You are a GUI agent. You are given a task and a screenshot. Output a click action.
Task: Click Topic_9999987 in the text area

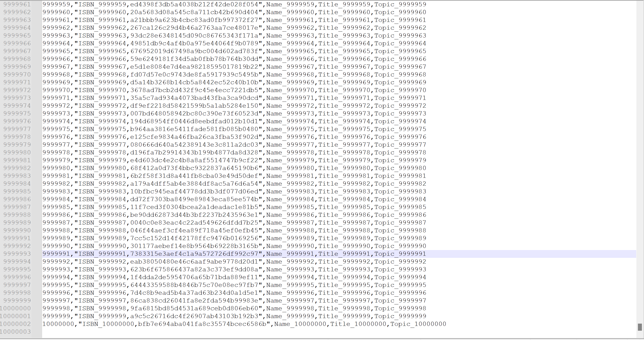400,222
